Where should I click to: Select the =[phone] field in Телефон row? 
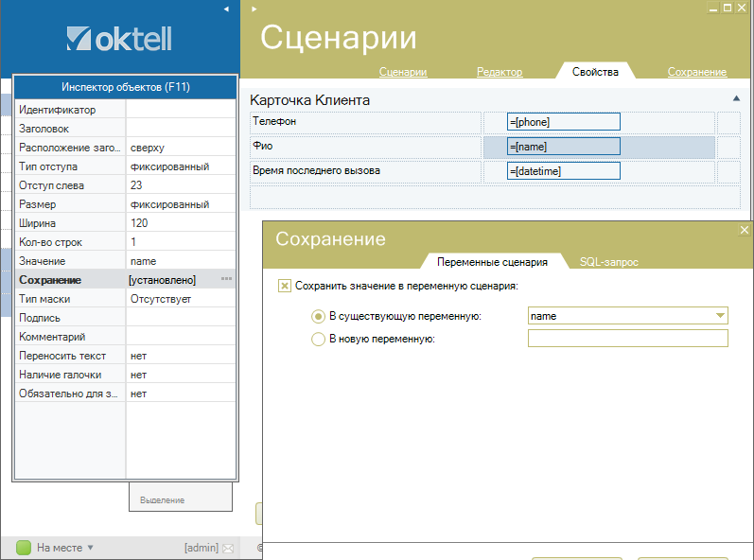(x=563, y=121)
